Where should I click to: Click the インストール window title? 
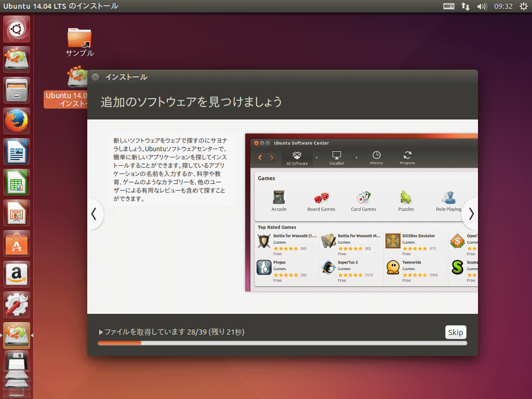[x=126, y=77]
